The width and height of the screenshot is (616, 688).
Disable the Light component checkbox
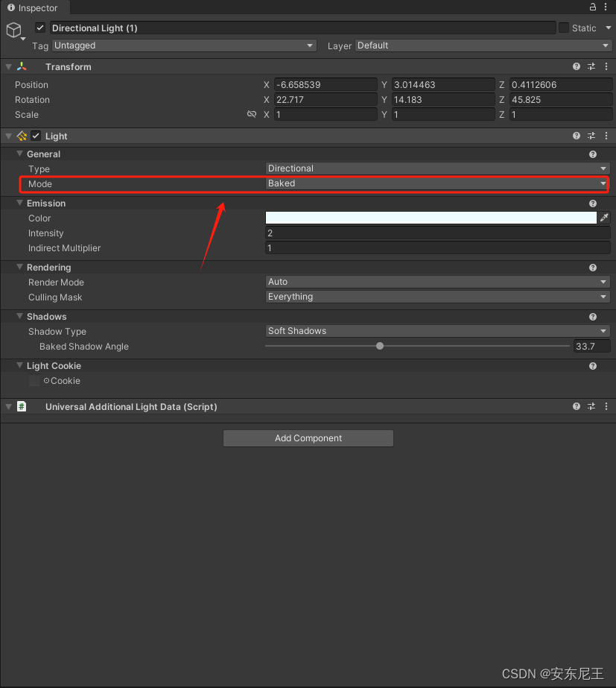coord(35,136)
